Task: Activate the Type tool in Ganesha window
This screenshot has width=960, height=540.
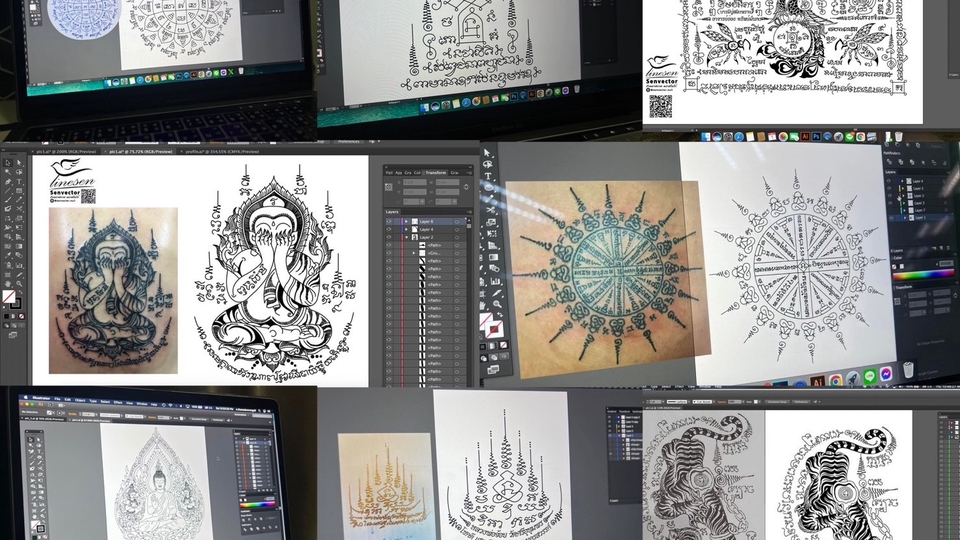Action: click(20, 181)
